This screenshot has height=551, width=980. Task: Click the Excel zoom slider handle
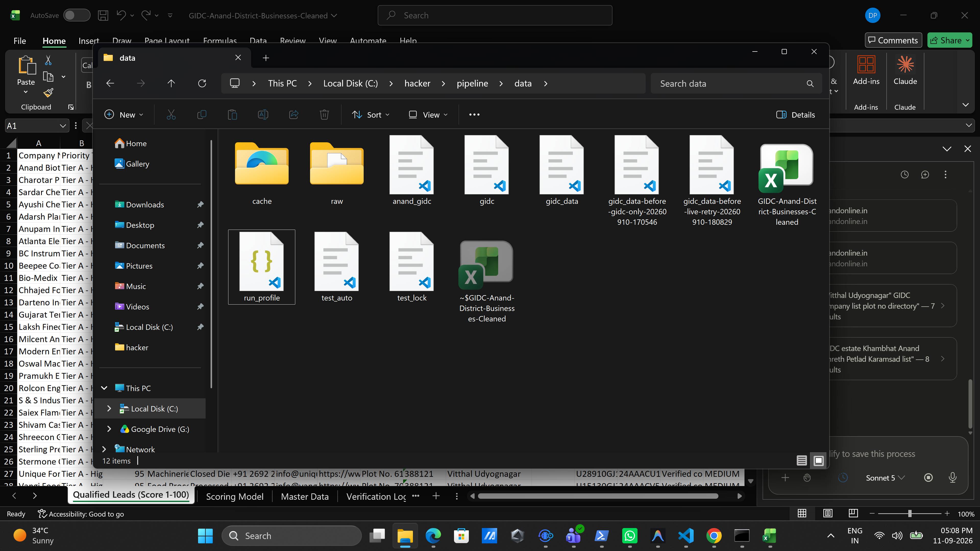[910, 514]
